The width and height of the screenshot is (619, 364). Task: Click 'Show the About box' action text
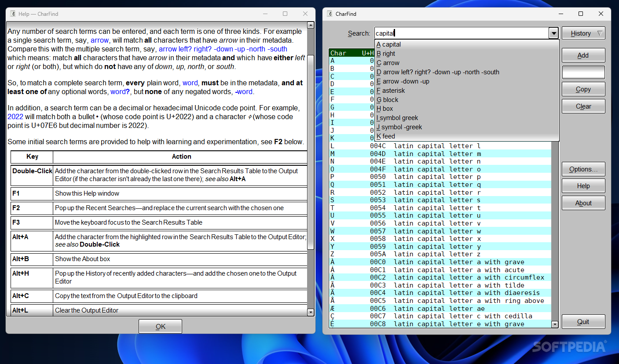[x=83, y=259]
